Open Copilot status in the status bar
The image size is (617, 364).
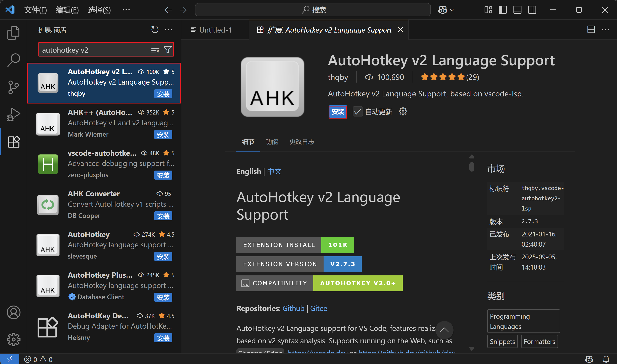589,359
